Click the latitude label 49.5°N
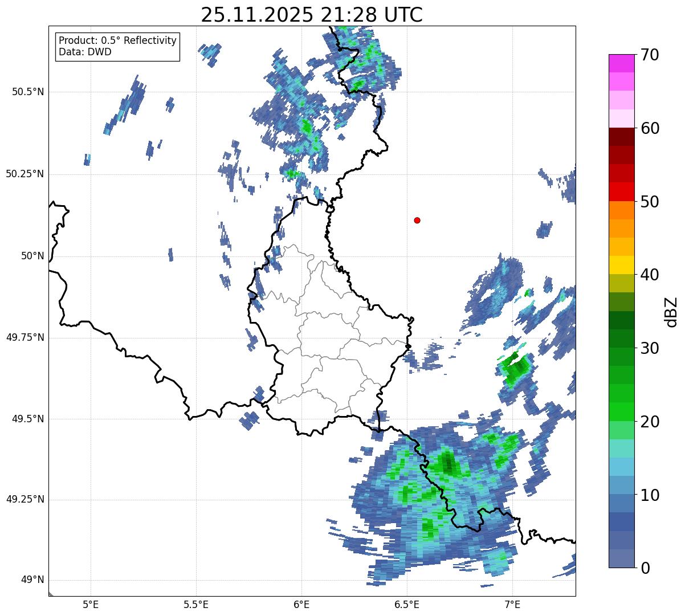Screen dimensions: 685x616 click(x=28, y=419)
